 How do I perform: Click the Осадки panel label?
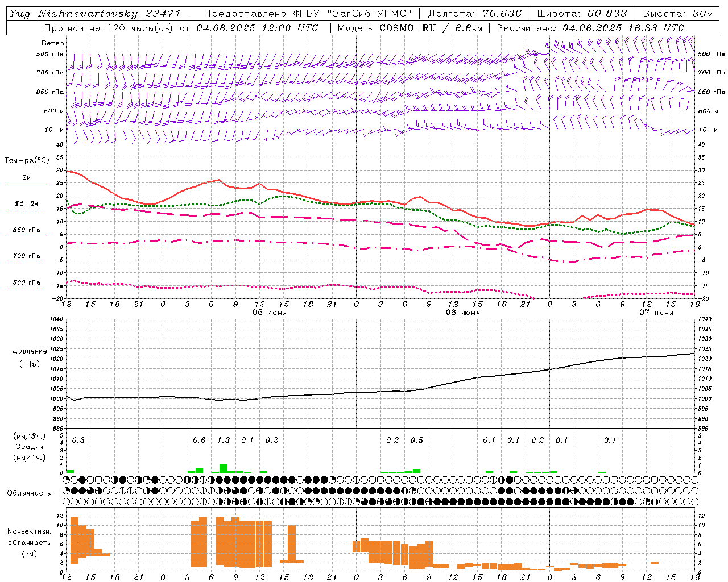[x=30, y=447]
